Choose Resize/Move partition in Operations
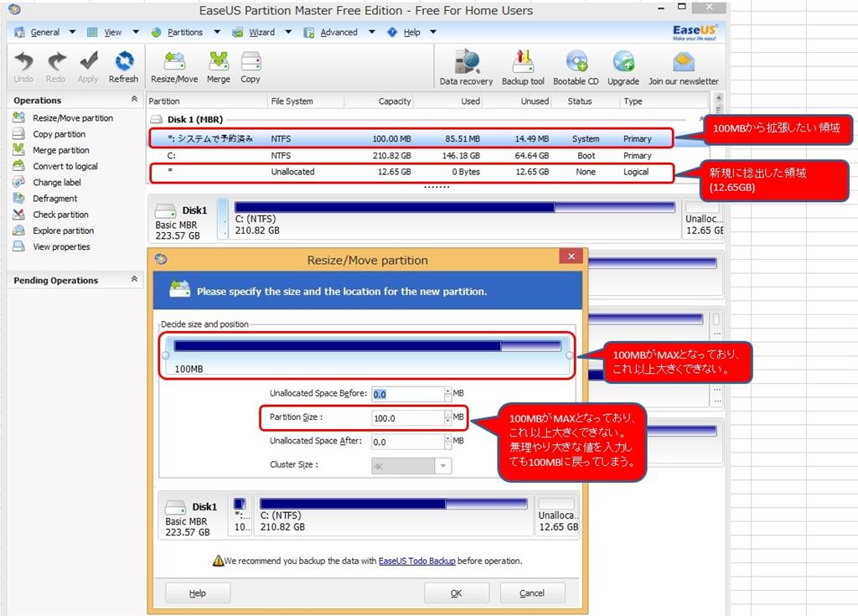The width and height of the screenshot is (858, 616). pyautogui.click(x=73, y=117)
